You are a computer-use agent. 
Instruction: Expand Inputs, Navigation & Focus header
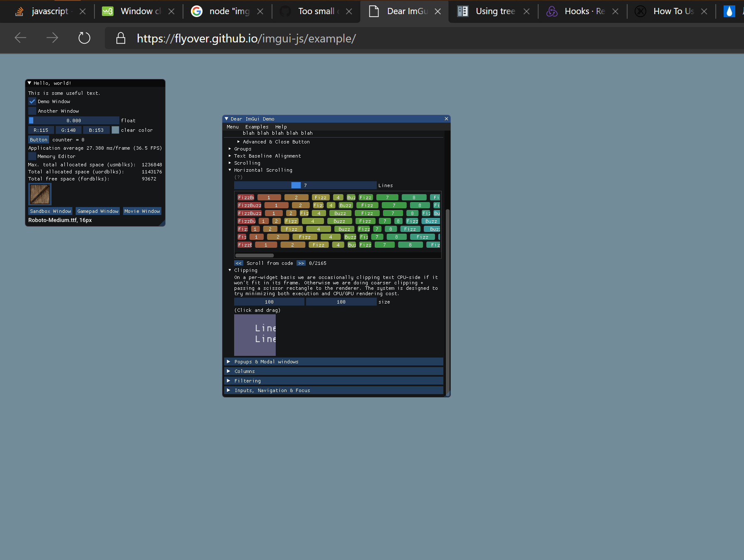(334, 390)
